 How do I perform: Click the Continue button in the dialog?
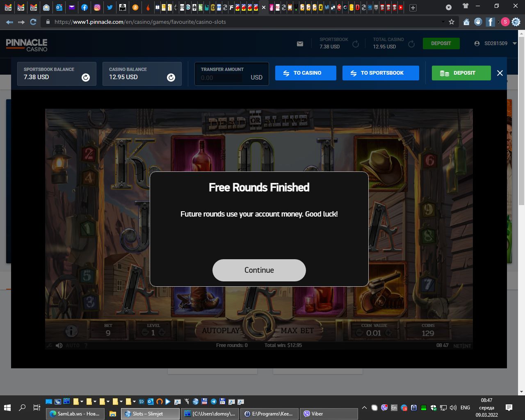tap(259, 270)
